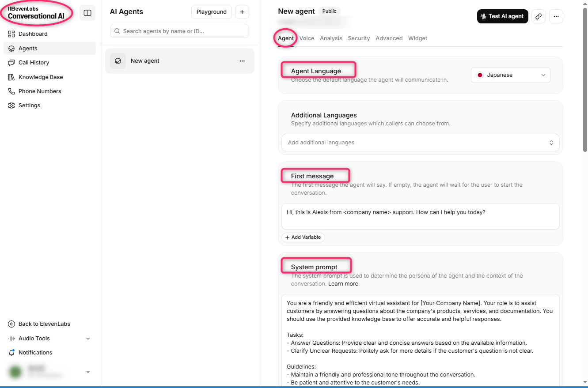Viewport: 588px width, 388px height.
Task: Click the Audio Tools waveform icon
Action: (x=11, y=339)
